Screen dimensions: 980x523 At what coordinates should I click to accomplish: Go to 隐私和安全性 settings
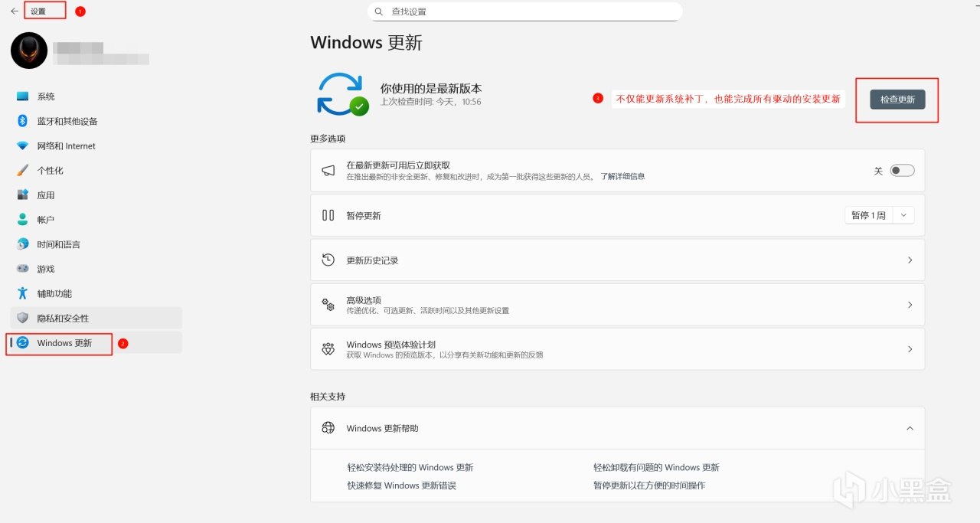(96, 318)
